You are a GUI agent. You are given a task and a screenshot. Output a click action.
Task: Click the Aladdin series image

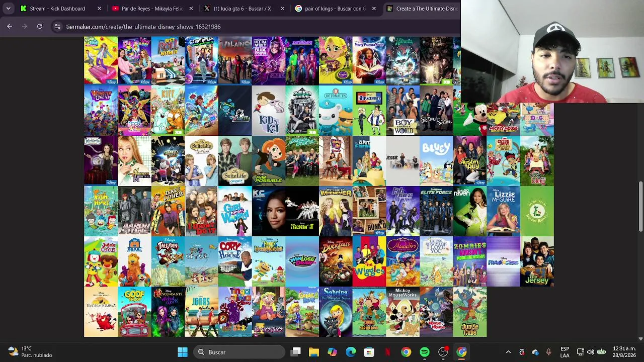(403, 261)
